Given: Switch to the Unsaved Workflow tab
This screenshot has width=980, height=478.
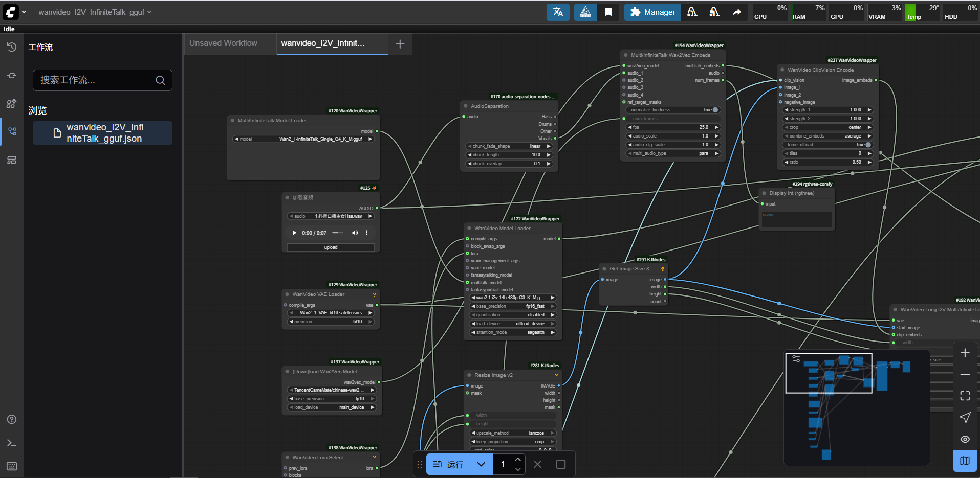Looking at the screenshot, I should (x=224, y=43).
